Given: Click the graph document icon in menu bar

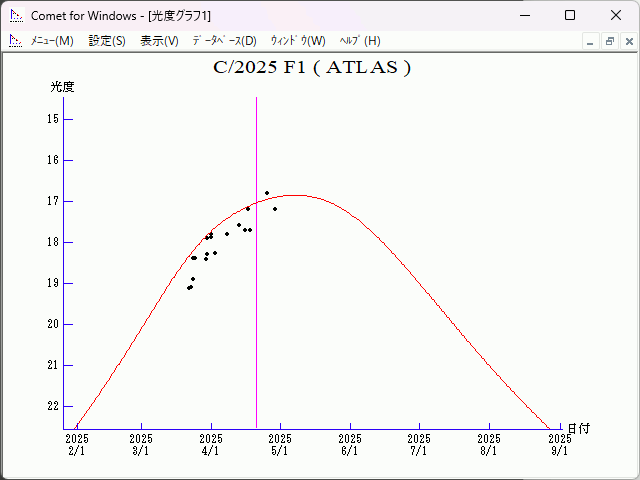Looking at the screenshot, I should [x=15, y=41].
